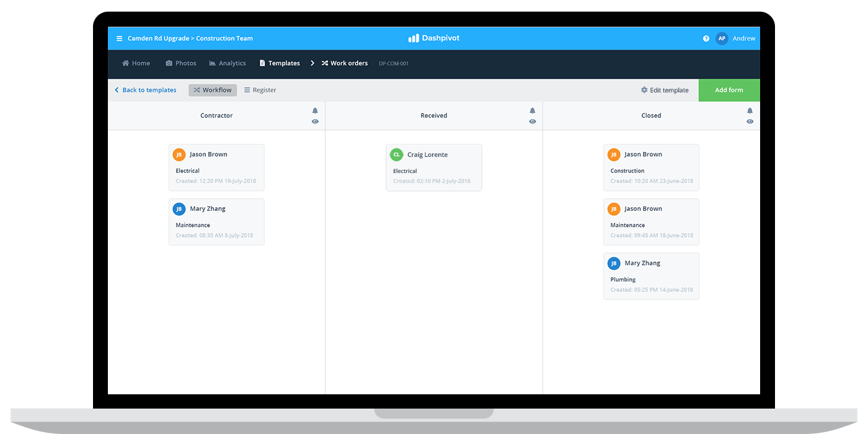The height and width of the screenshot is (434, 868).
Task: Toggle the Closed column notification bell
Action: point(750,111)
